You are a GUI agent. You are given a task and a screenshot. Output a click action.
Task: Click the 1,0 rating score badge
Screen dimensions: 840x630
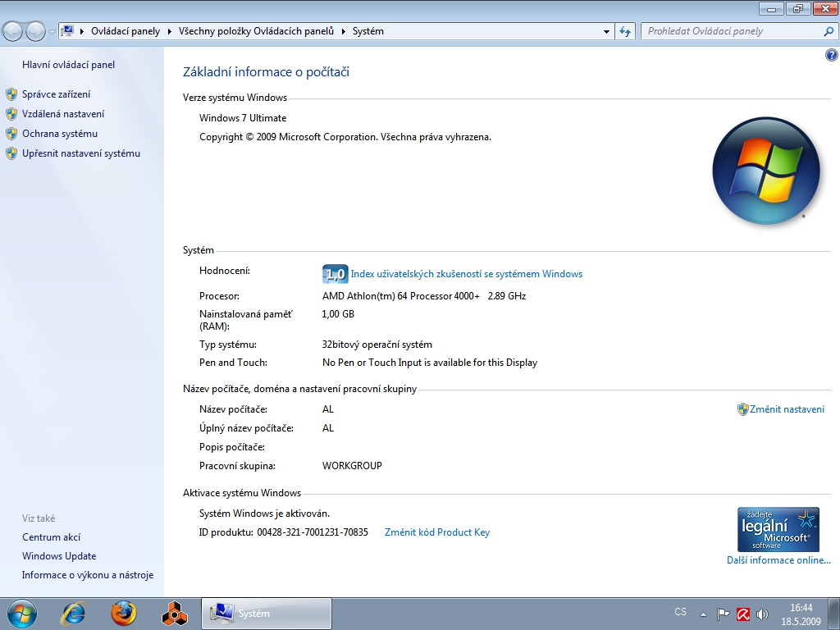tap(336, 274)
